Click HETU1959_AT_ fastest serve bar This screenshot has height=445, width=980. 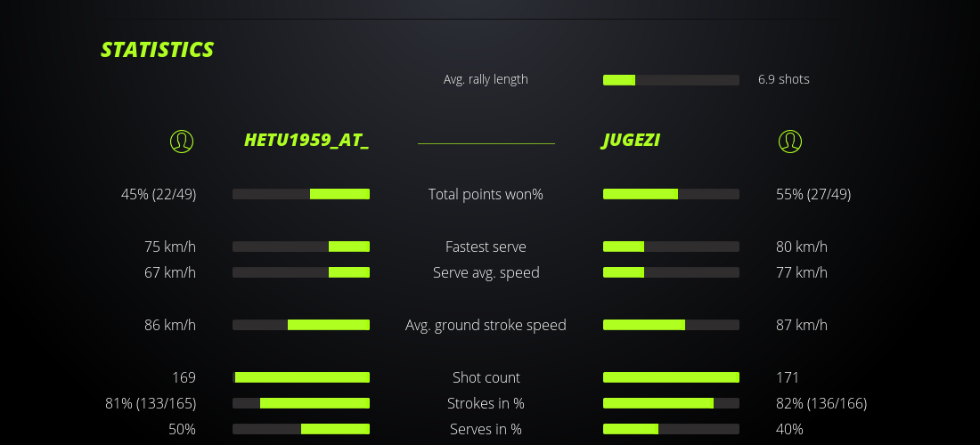coord(301,247)
